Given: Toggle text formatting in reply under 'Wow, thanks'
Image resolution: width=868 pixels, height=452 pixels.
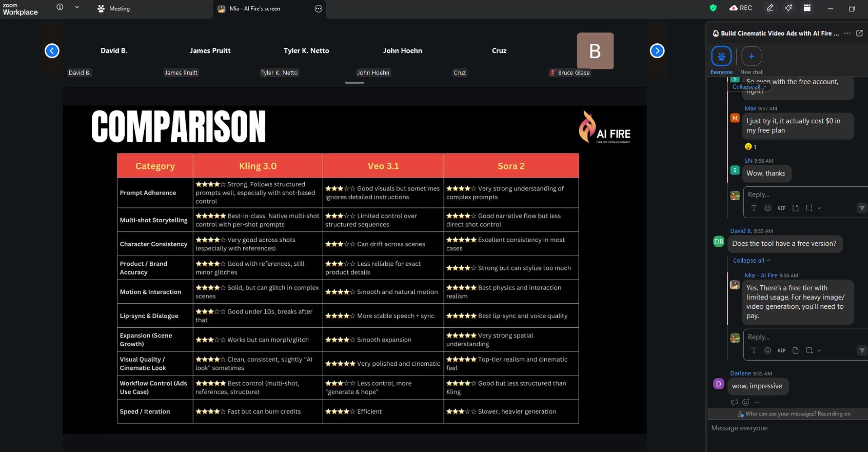Looking at the screenshot, I should coord(754,208).
